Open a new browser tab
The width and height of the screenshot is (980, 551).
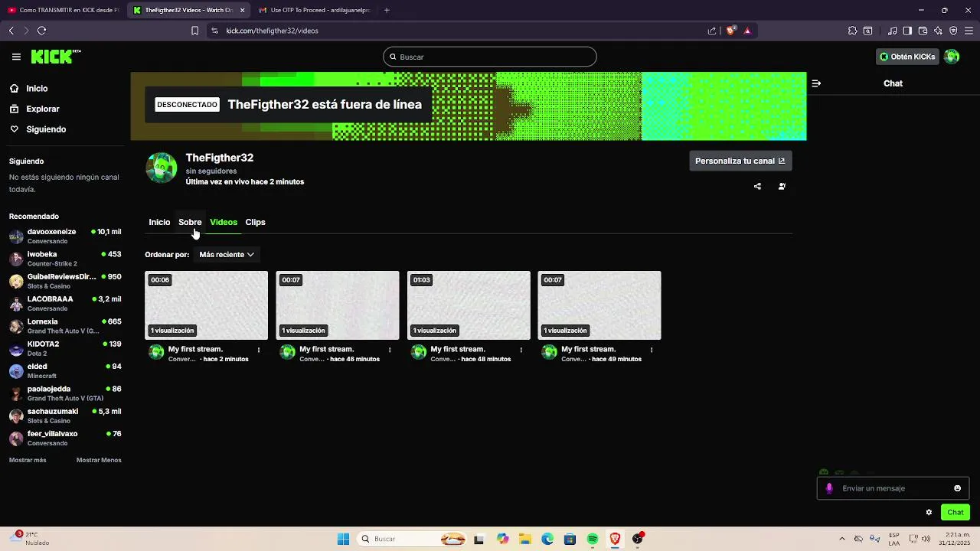pyautogui.click(x=387, y=10)
